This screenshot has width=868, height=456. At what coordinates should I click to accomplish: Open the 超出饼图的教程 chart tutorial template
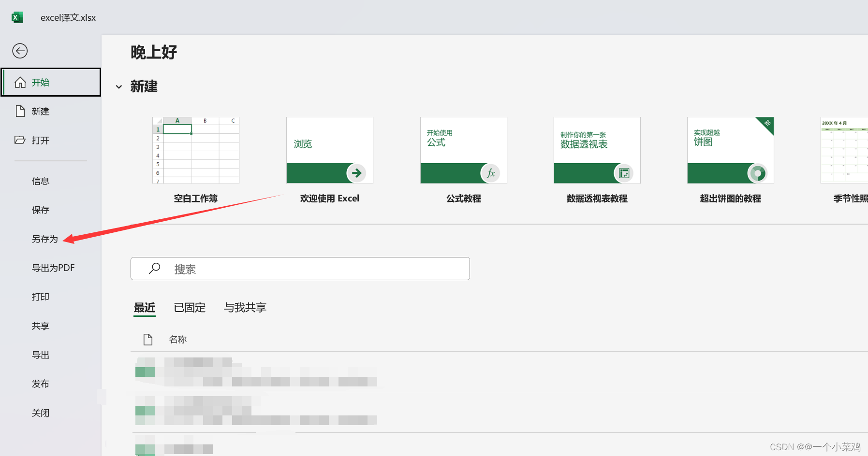click(x=730, y=150)
